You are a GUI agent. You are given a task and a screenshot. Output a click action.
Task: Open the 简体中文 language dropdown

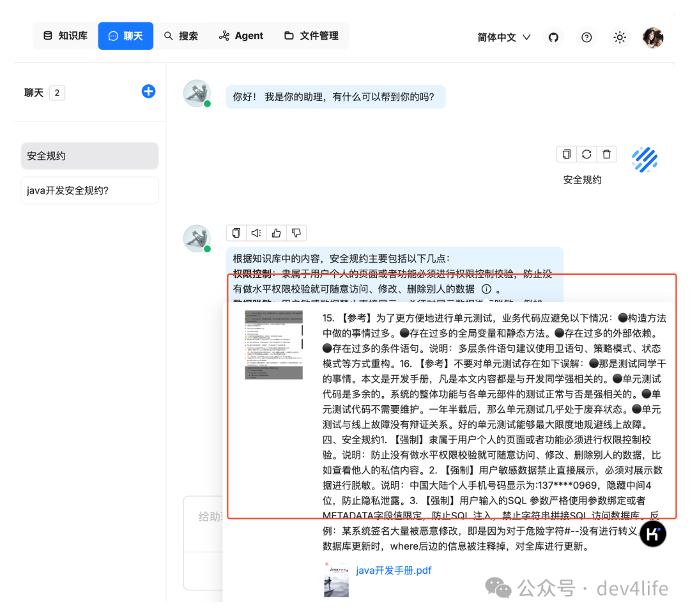[x=504, y=37]
